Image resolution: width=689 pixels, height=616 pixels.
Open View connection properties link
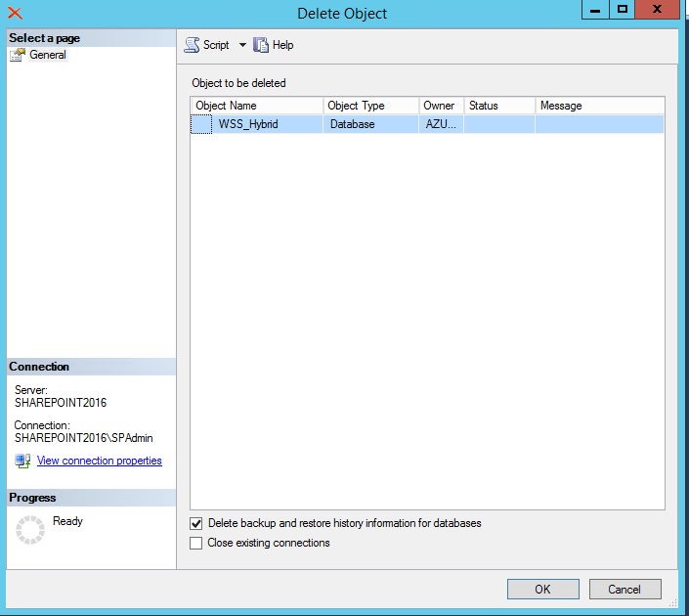point(100,461)
